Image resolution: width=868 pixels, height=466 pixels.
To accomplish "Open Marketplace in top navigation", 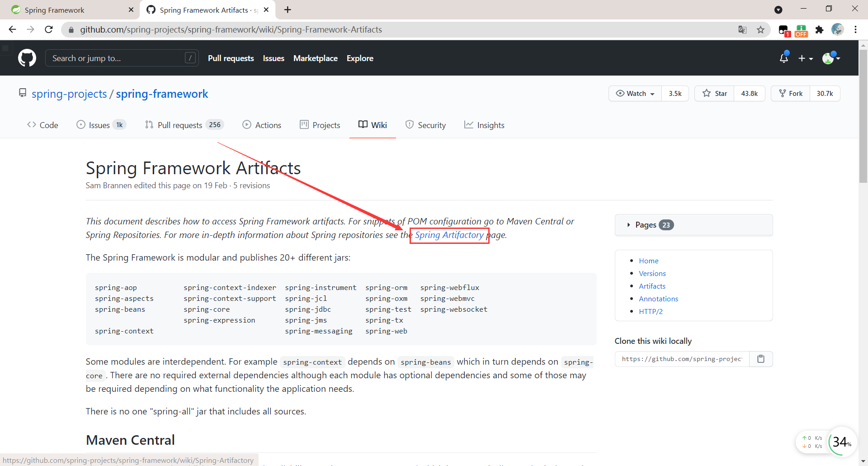I will 315,58.
